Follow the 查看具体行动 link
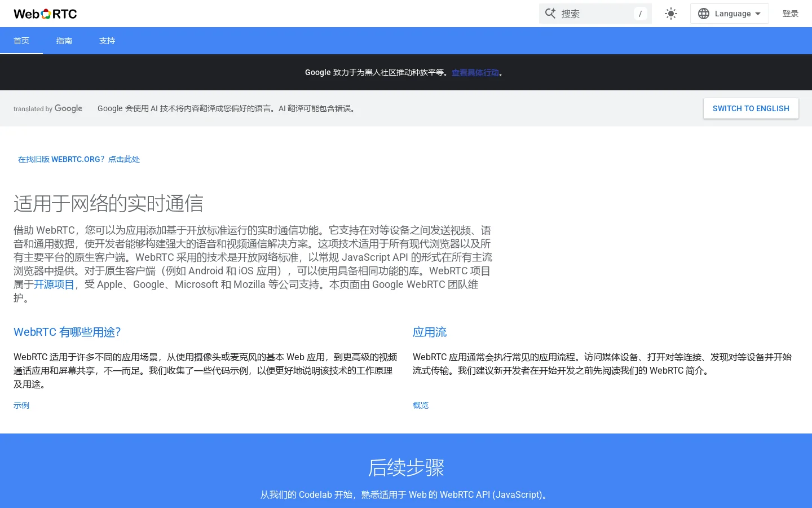812x508 pixels. point(475,72)
